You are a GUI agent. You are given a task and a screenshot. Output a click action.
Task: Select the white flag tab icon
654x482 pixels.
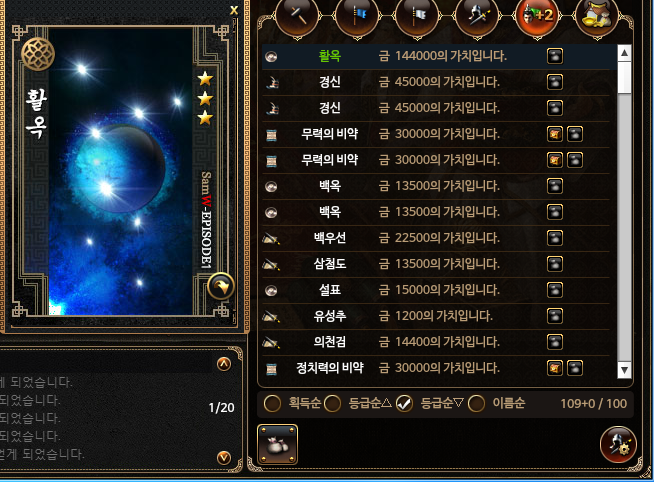pyautogui.click(x=417, y=17)
